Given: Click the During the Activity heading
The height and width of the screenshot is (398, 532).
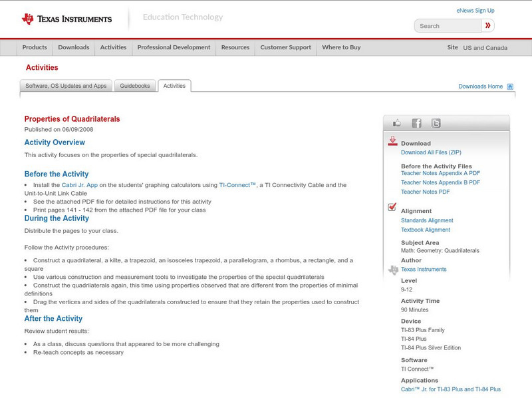Looking at the screenshot, I should click(x=57, y=218).
